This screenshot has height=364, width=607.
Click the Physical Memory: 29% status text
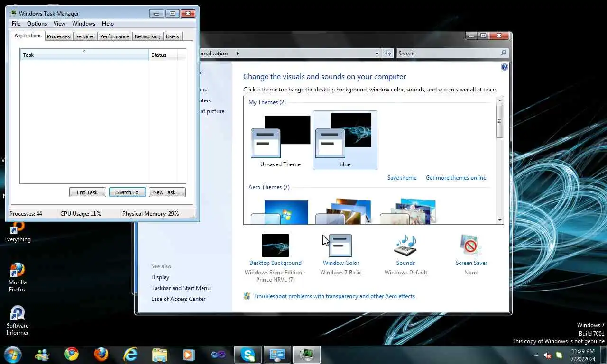coord(150,214)
